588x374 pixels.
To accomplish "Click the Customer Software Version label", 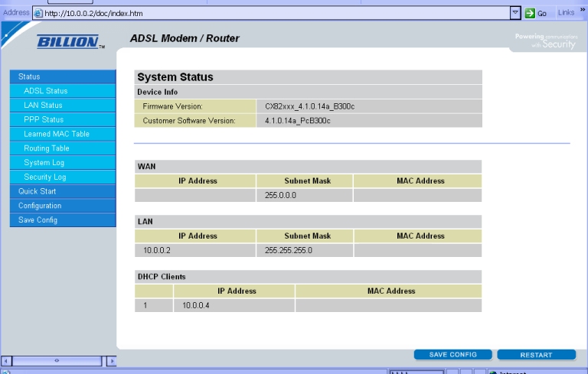I will [189, 121].
